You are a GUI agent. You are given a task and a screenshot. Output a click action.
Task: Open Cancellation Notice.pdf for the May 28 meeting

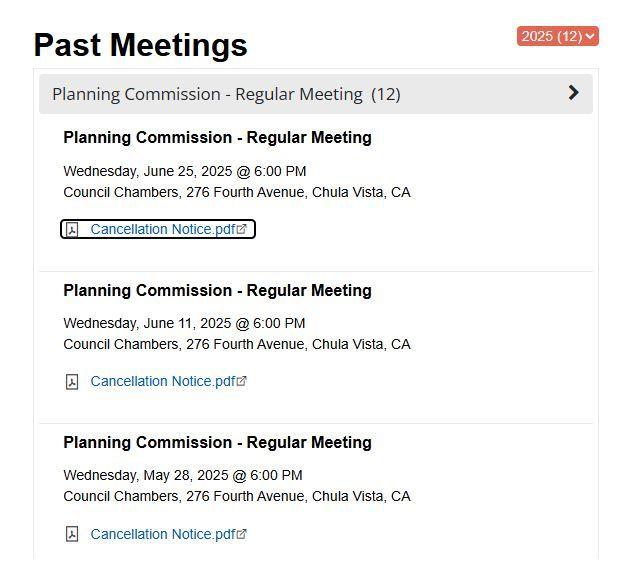[x=163, y=534]
